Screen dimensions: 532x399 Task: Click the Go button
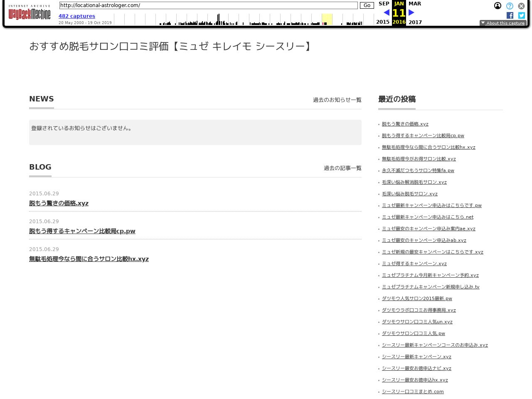(367, 5)
